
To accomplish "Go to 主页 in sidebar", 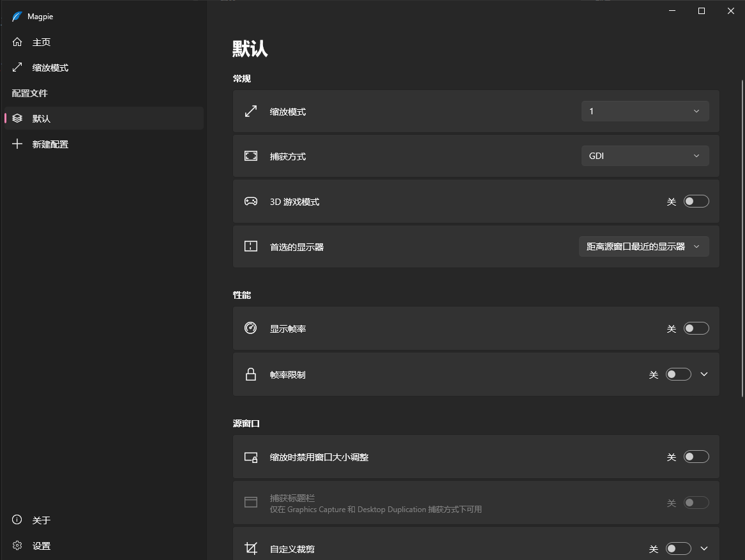I will [104, 42].
